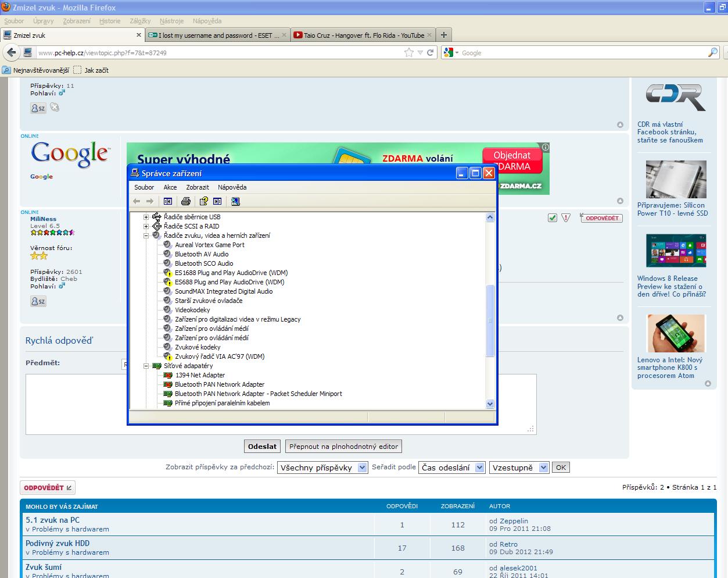
Task: Click the SoundMAX Integrated Digital Audio speaker icon
Action: (x=168, y=291)
